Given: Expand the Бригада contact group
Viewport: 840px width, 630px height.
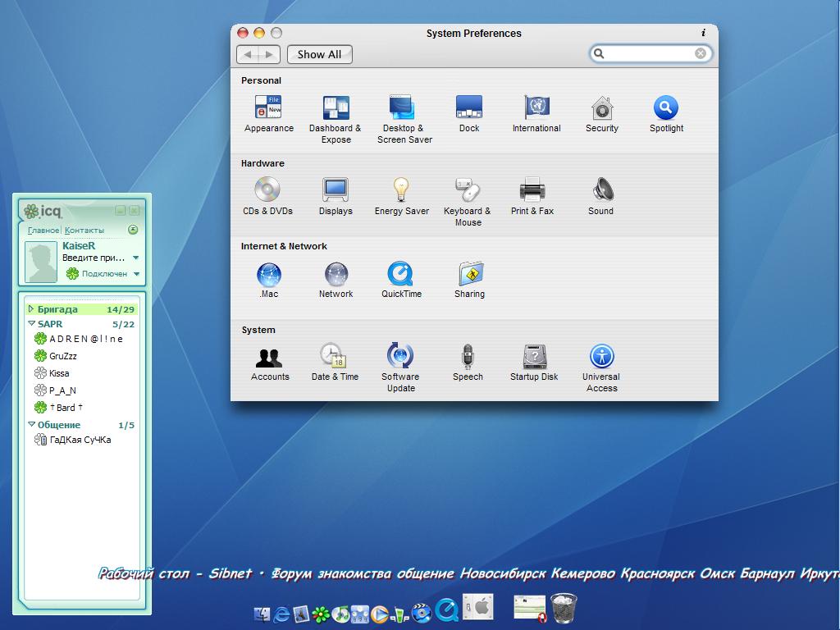Looking at the screenshot, I should (31, 309).
